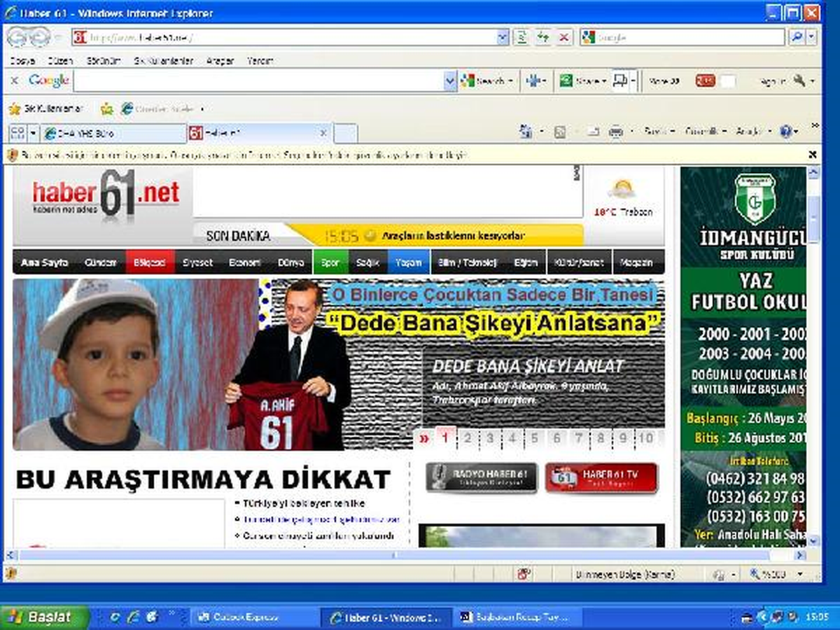Click the İdmangücü football school ad banner
840x630 pixels.
[x=743, y=357]
